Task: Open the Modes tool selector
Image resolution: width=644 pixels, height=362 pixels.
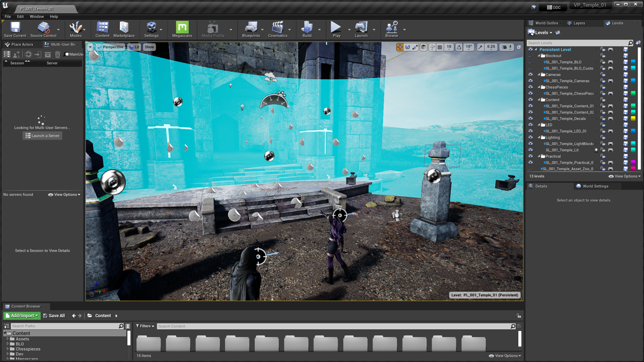Action: point(76,29)
